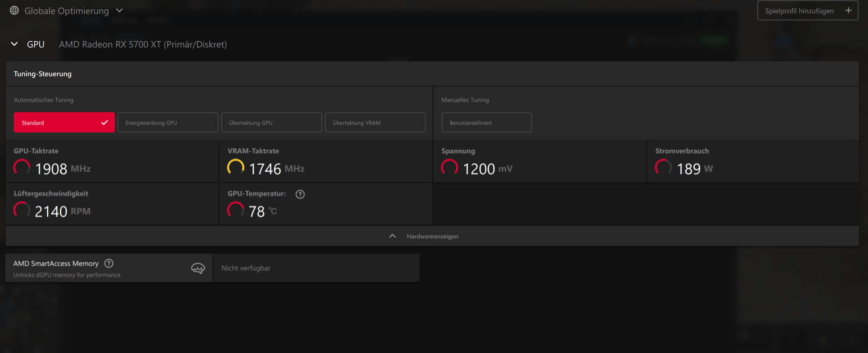
Task: Choose Benutzerdefiniert manual tuning
Action: pyautogui.click(x=487, y=123)
